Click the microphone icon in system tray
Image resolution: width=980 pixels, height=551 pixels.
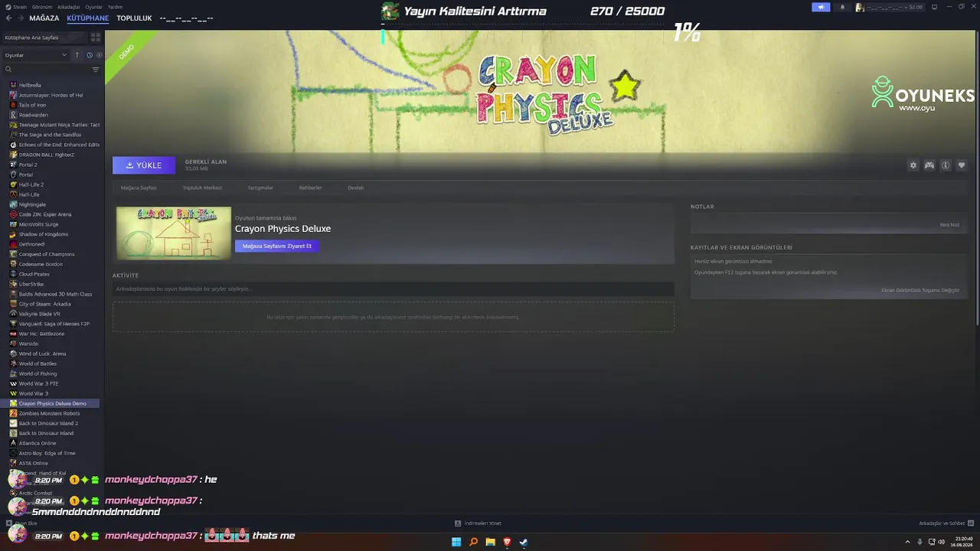(x=920, y=542)
